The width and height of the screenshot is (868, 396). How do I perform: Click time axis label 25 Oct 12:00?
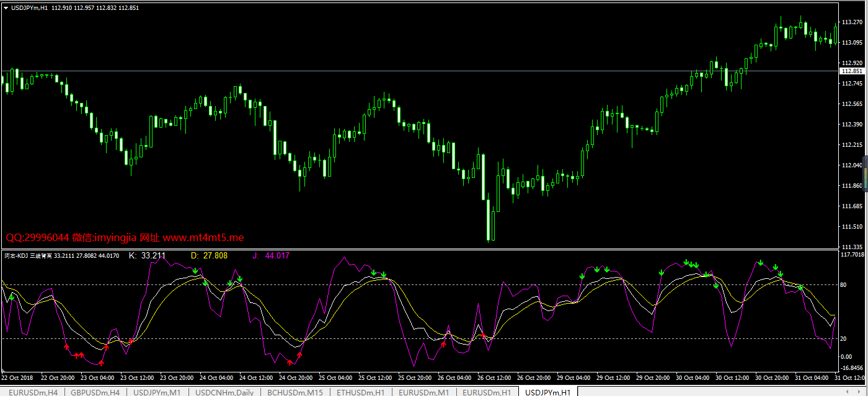pyautogui.click(x=375, y=377)
